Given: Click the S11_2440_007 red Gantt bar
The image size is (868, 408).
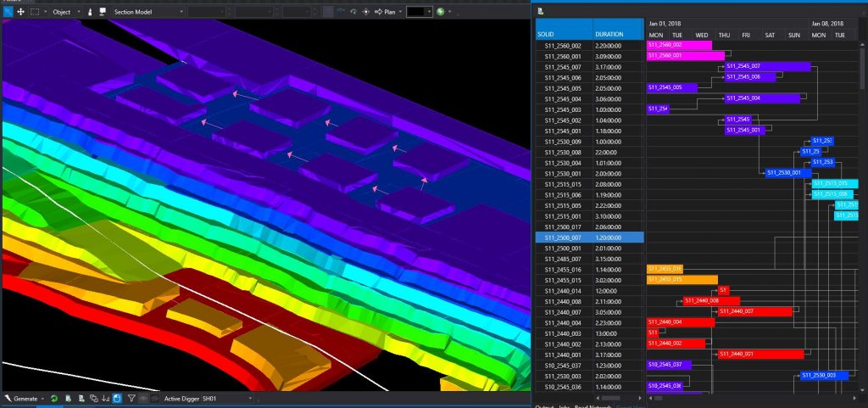Looking at the screenshot, I should pos(754,311).
